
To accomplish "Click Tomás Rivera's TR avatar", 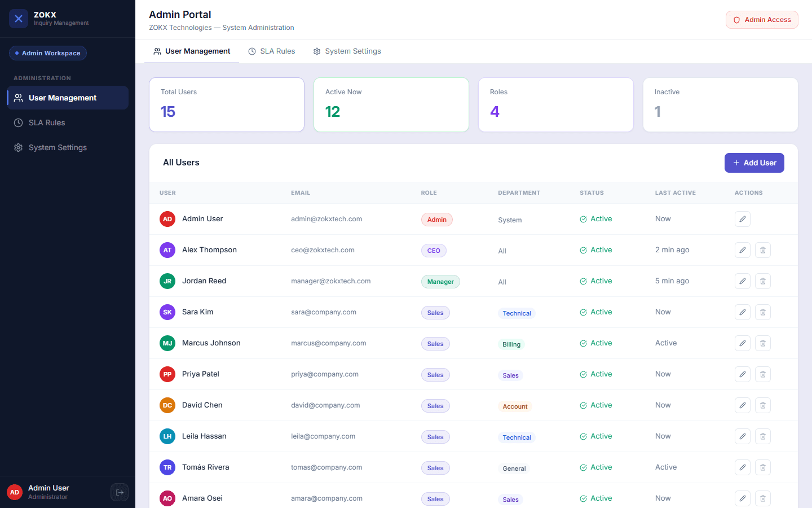I will pos(167,467).
